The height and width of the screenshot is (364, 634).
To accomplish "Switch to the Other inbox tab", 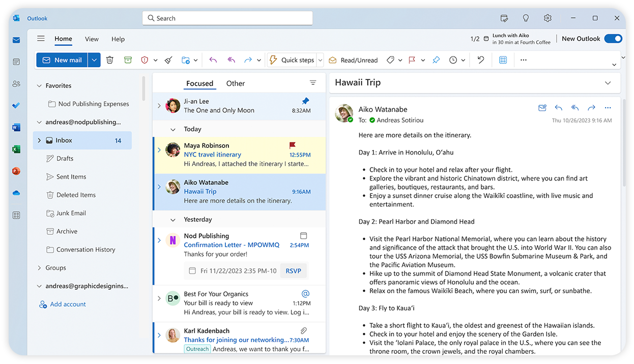I will tap(236, 83).
